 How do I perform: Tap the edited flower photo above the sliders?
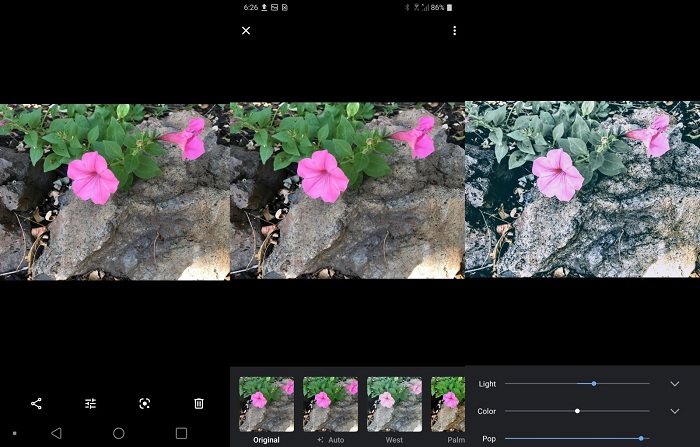(x=582, y=189)
